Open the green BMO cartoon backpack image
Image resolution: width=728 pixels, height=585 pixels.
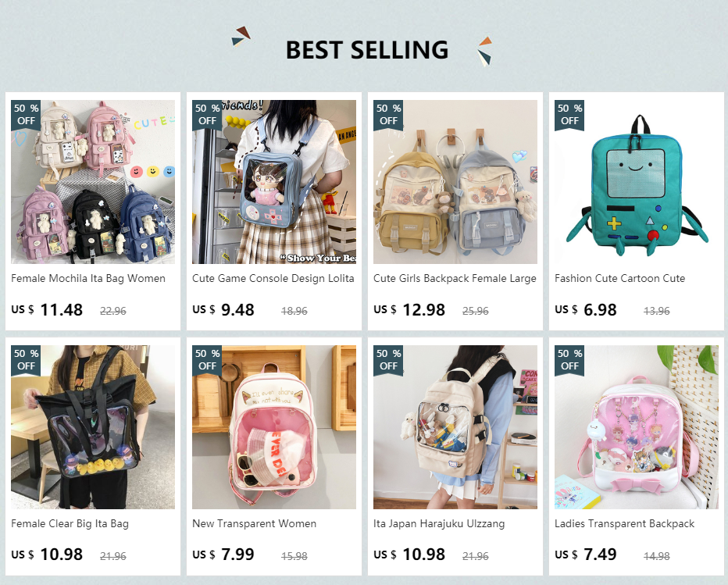click(x=636, y=181)
